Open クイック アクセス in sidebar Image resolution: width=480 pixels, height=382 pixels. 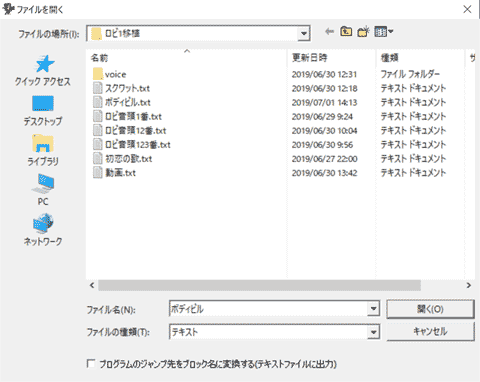pyautogui.click(x=43, y=71)
